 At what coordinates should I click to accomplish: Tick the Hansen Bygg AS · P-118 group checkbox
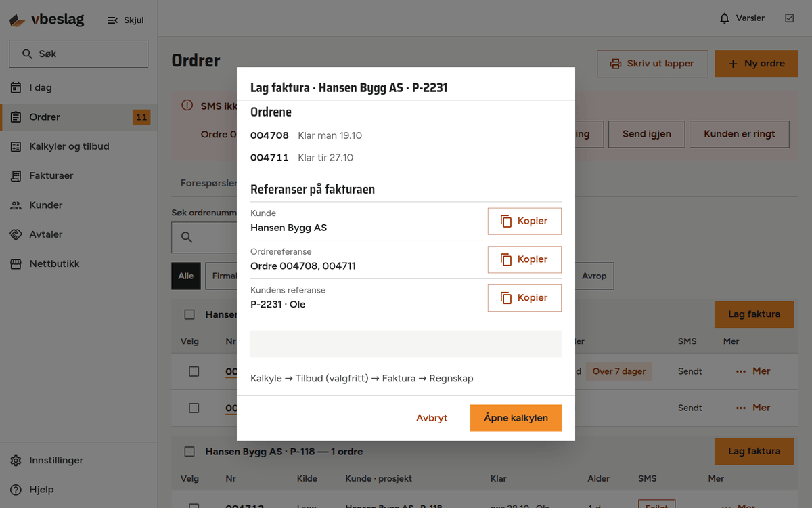pyautogui.click(x=189, y=451)
